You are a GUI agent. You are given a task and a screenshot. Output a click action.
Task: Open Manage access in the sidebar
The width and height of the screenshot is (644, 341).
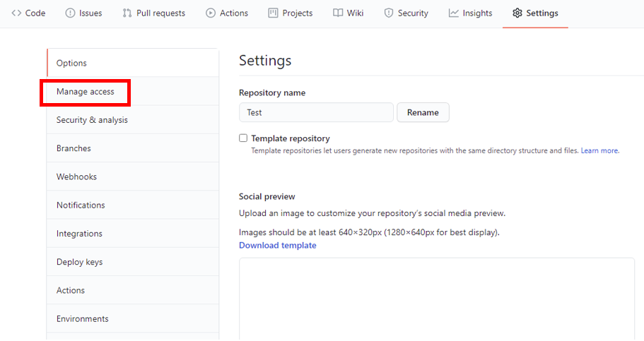(86, 92)
